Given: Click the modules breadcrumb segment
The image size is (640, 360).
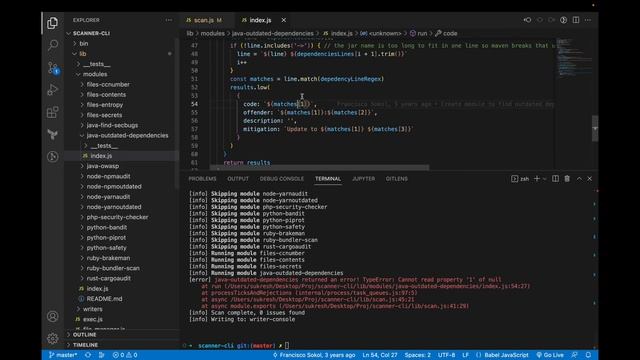Looking at the screenshot, I should [212, 33].
